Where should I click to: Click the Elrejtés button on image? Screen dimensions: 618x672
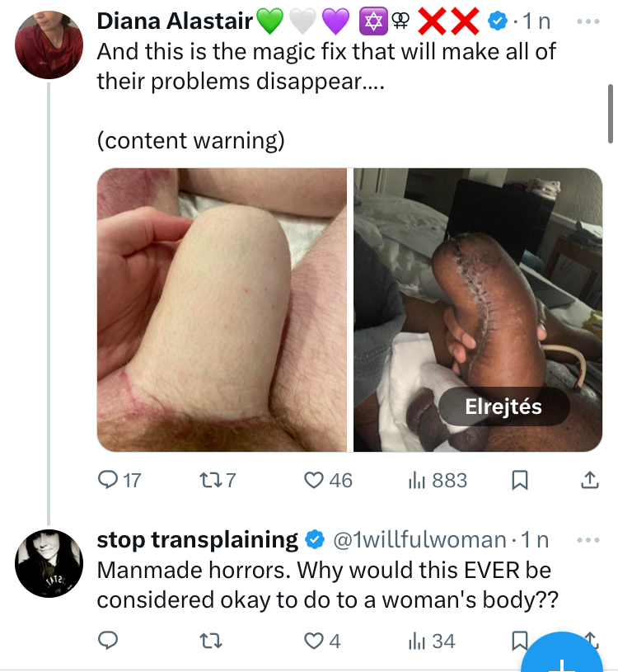tap(503, 406)
